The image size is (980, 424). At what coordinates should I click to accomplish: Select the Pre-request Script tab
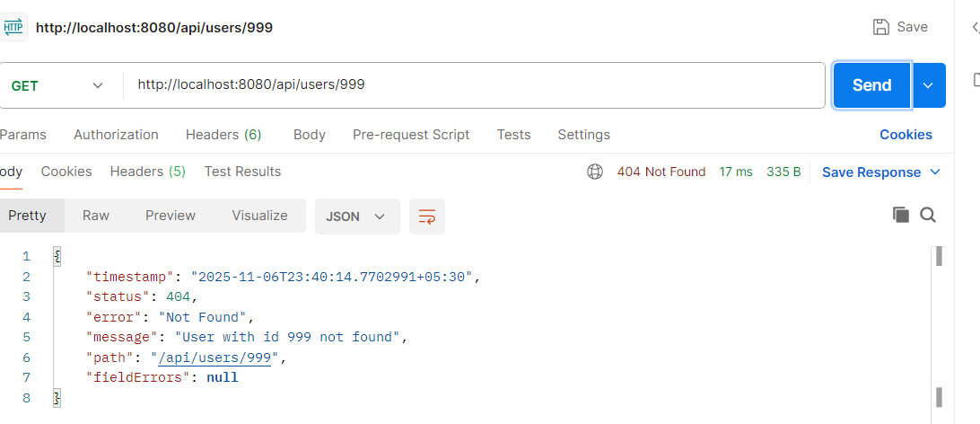[x=411, y=135]
